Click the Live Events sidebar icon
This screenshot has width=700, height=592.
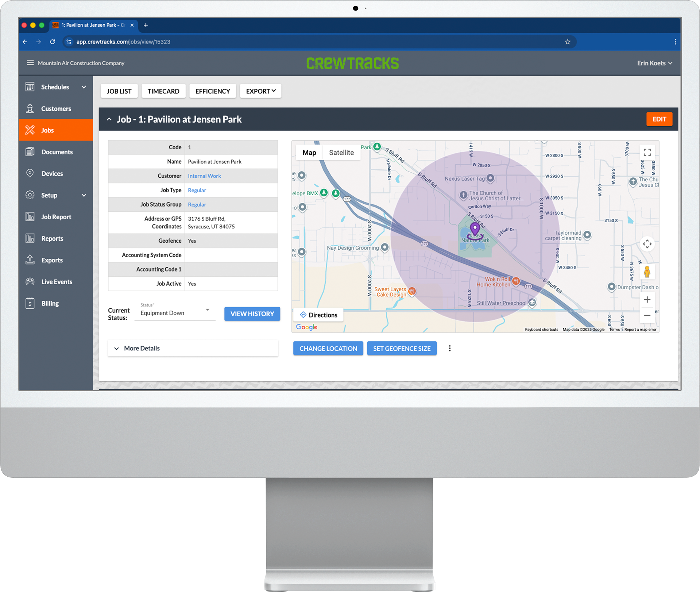click(x=30, y=282)
